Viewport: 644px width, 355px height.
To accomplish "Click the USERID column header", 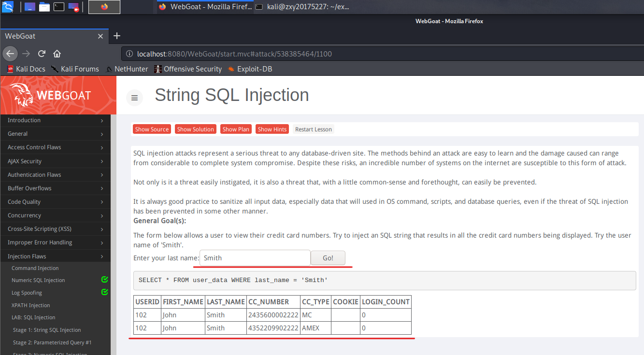I will click(x=147, y=302).
